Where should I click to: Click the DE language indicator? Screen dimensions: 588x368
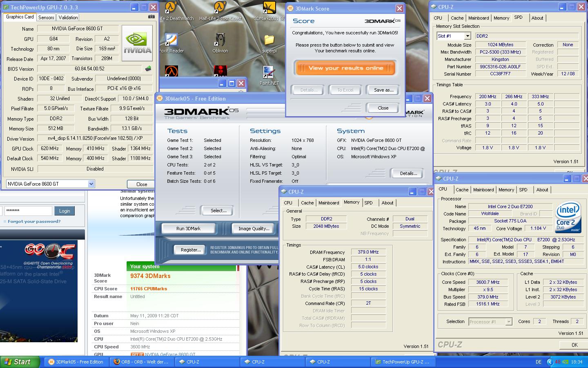pos(538,362)
